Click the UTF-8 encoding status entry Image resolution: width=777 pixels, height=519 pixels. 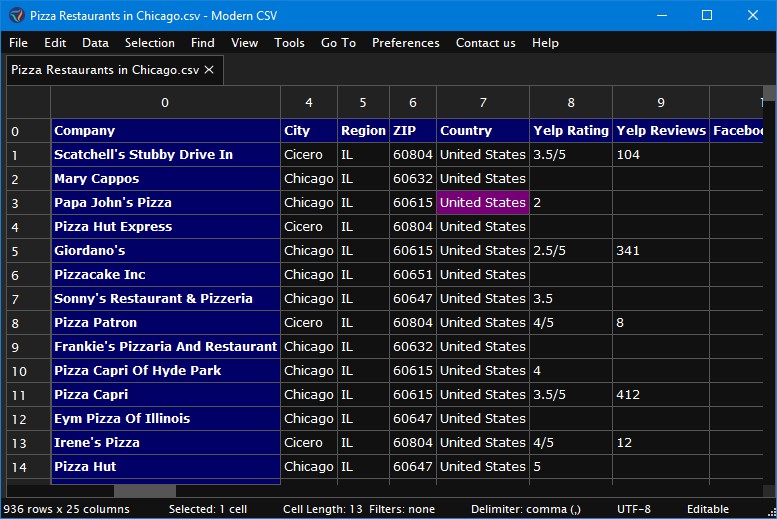point(634,509)
